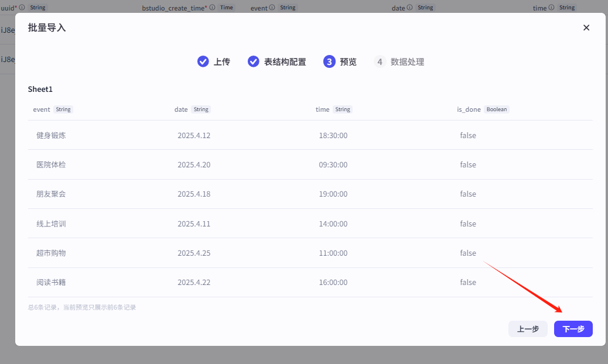The height and width of the screenshot is (364, 608).
Task: Close the 批量导入 dialog with the X
Action: point(586,28)
